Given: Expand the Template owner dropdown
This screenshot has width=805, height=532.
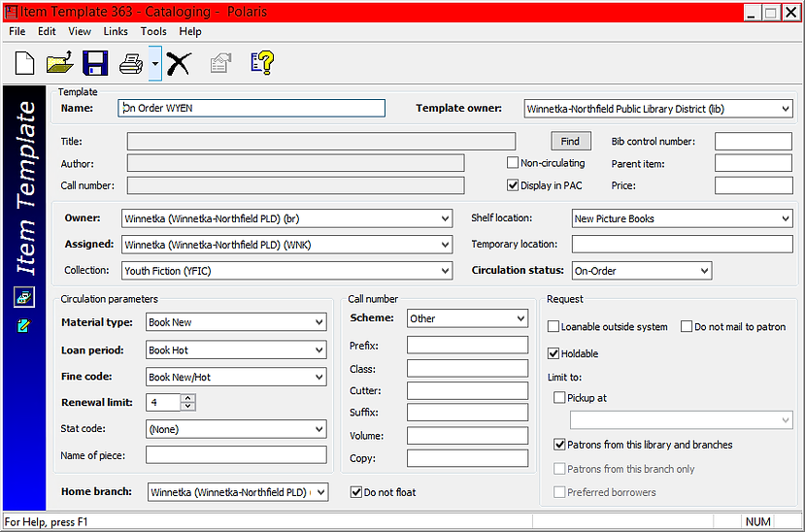Looking at the screenshot, I should [785, 109].
